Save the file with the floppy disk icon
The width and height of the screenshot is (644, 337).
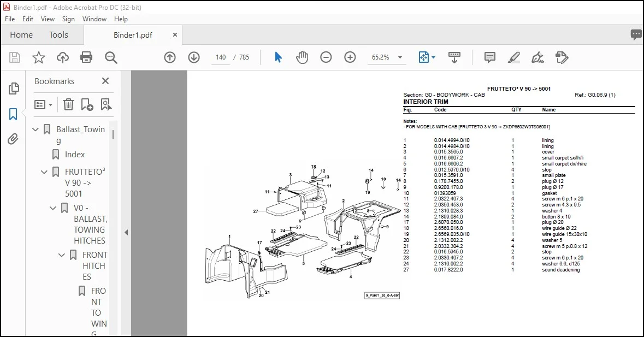[15, 57]
